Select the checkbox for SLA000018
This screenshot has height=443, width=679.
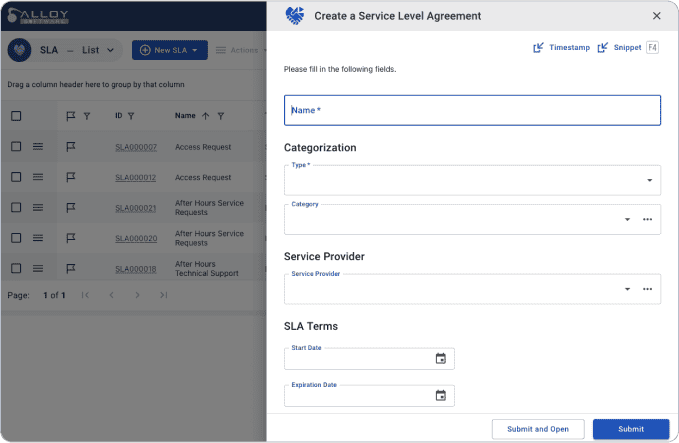16,269
